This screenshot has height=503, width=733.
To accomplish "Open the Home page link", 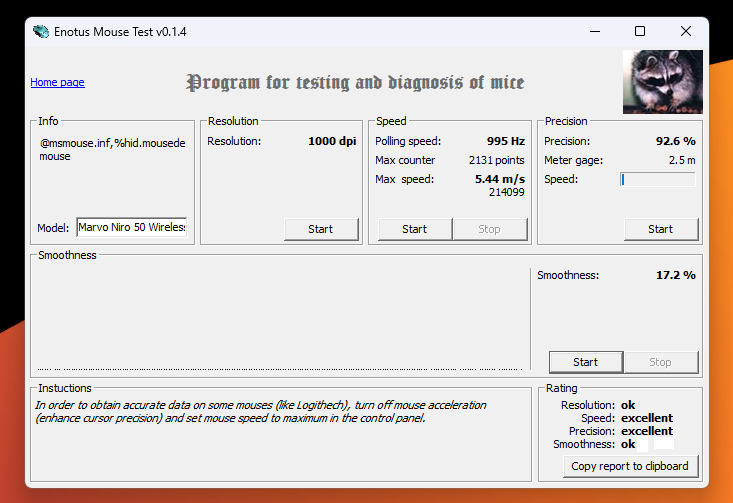I will (57, 82).
